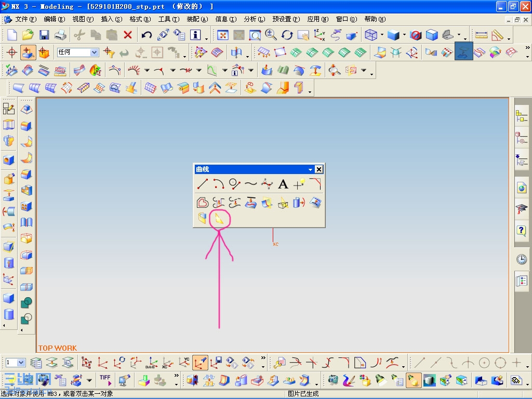Click the TOP WORK view label
The image size is (532, 399).
click(x=58, y=348)
